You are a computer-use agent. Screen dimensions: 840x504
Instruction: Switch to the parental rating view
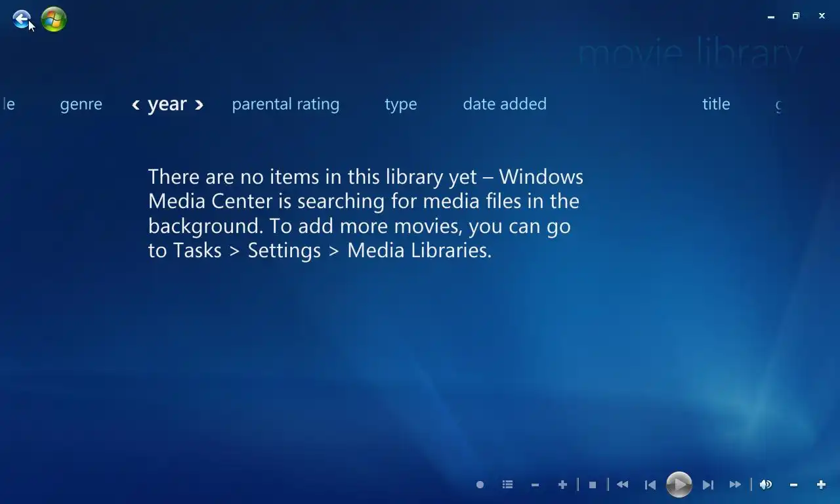click(285, 104)
